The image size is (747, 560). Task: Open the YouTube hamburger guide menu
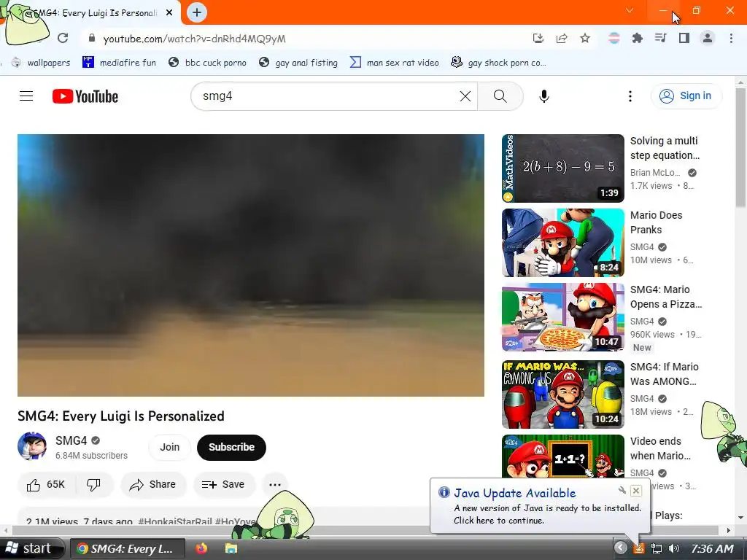[26, 96]
